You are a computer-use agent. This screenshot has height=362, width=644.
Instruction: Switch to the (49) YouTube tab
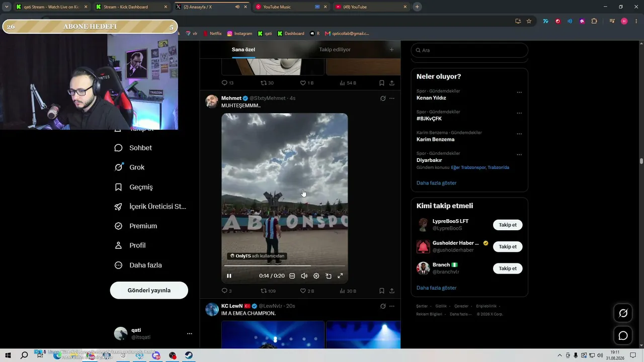pos(371,7)
